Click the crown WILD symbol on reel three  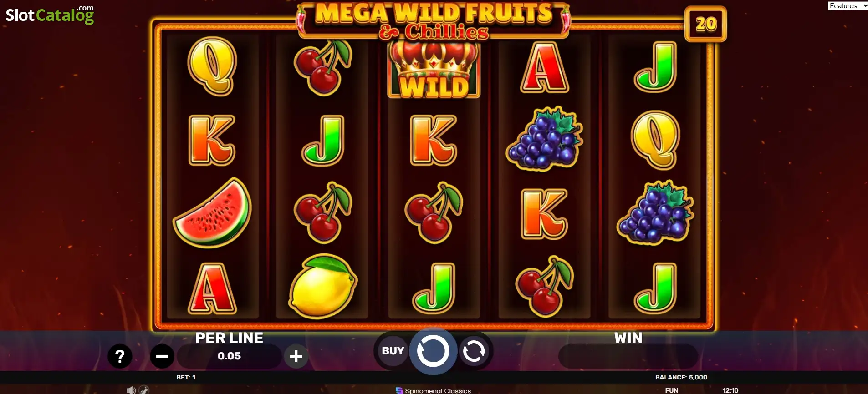click(434, 68)
